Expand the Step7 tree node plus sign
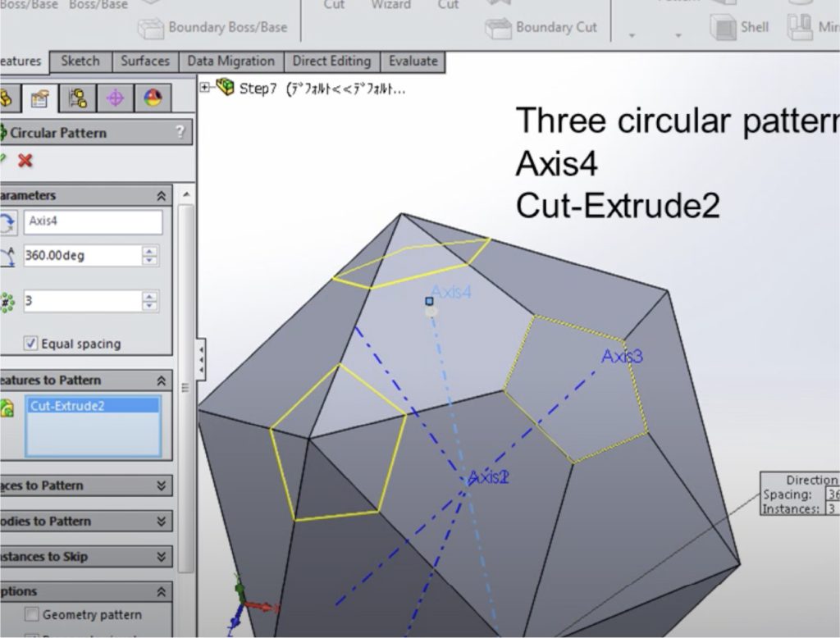 pyautogui.click(x=204, y=87)
